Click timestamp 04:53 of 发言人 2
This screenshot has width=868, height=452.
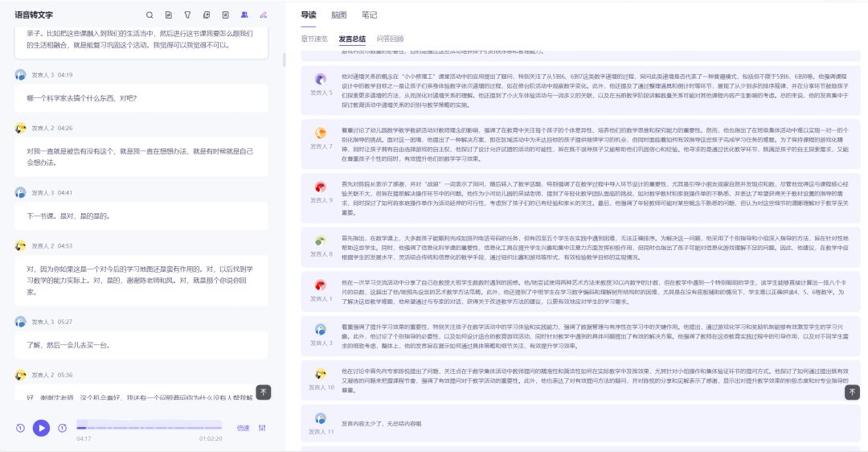(x=65, y=245)
